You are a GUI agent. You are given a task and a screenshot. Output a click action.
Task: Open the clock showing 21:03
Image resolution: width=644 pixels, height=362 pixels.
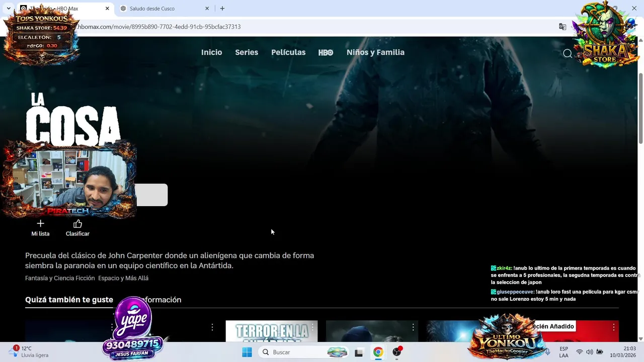pos(623,352)
